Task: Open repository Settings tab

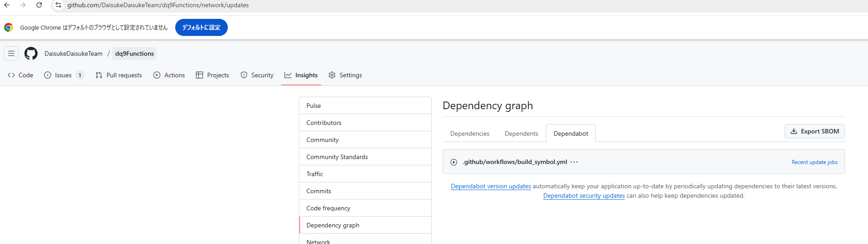Action: (345, 75)
